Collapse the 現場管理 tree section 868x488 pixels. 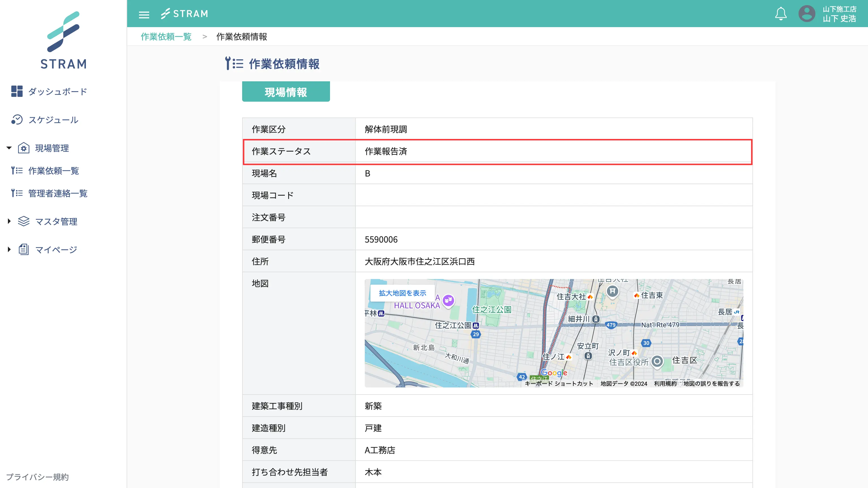tap(9, 148)
